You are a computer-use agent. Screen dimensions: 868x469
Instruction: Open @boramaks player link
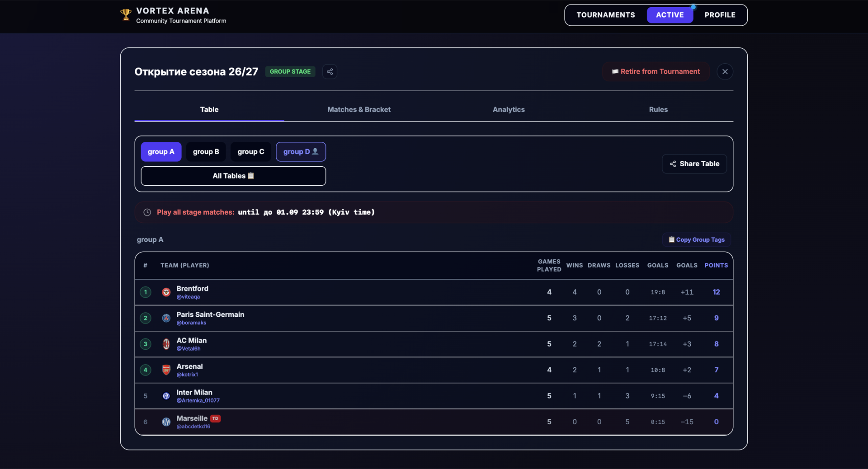tap(191, 323)
